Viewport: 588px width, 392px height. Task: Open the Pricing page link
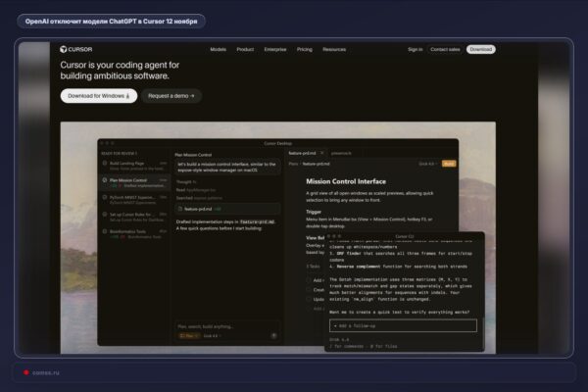coord(304,49)
